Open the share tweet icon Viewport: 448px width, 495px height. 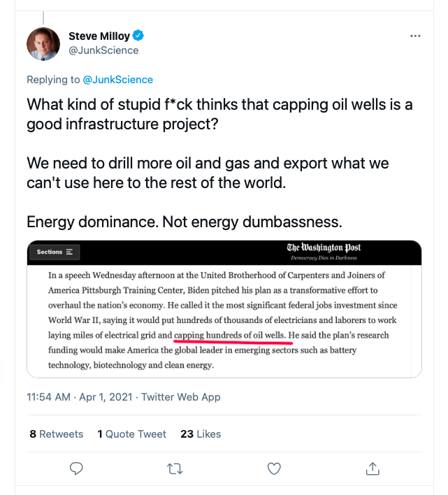click(373, 468)
